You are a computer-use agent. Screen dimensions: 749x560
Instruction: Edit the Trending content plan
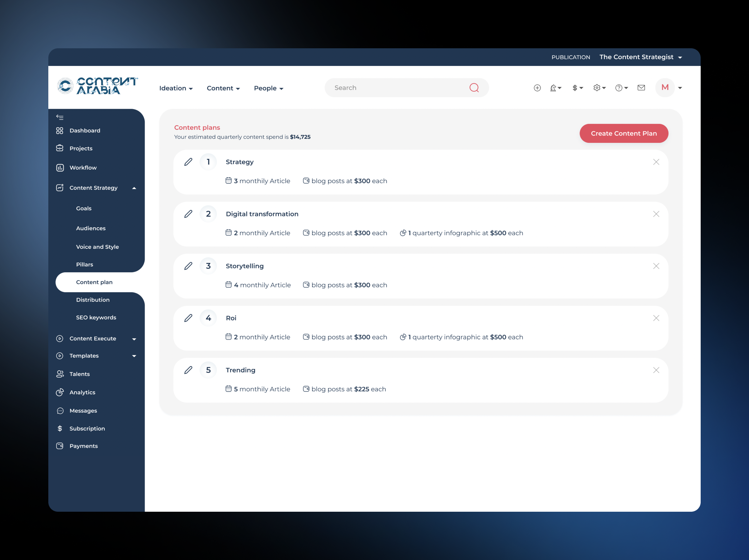click(188, 370)
